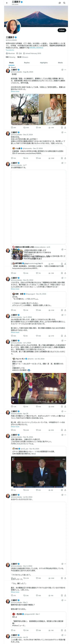
Task: Click the Follow button
Action: tap(62, 30)
